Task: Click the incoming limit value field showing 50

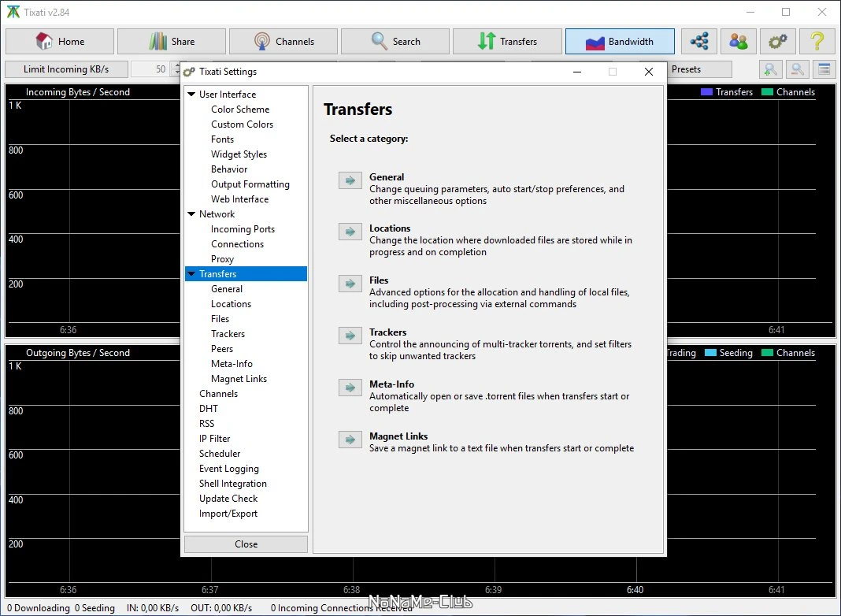Action: click(x=151, y=69)
